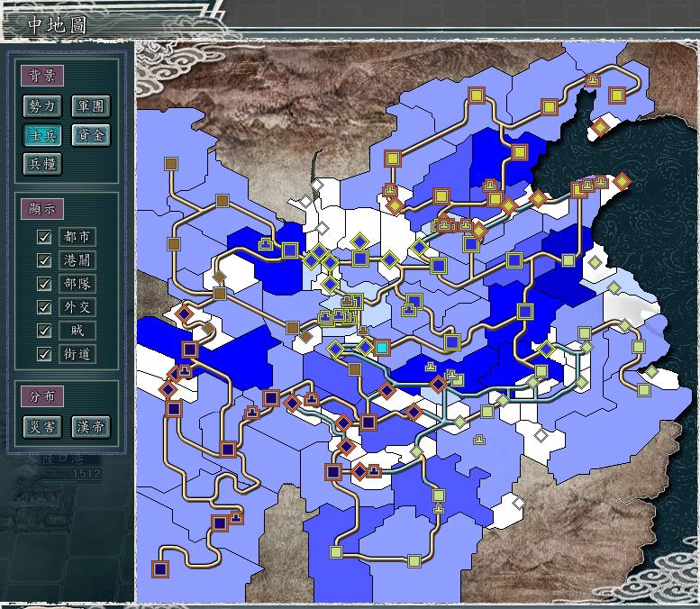Toggle the 部隊 checkbox
The height and width of the screenshot is (609, 700).
pos(44,284)
